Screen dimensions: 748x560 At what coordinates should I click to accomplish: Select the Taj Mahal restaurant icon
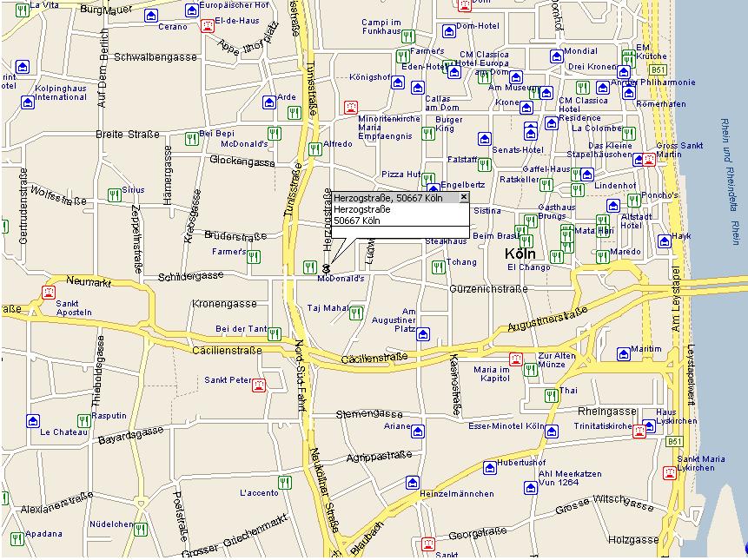[356, 313]
